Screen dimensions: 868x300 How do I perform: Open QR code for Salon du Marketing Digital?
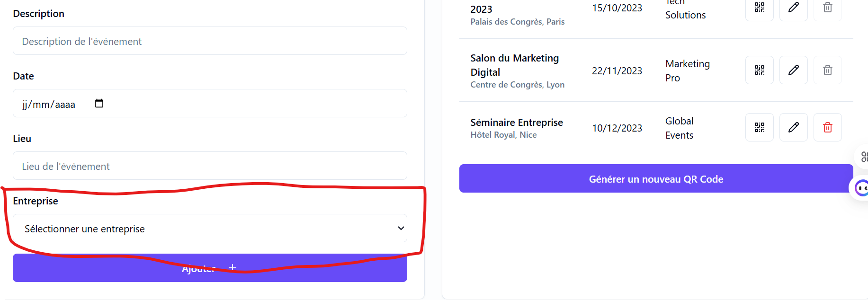pos(760,70)
